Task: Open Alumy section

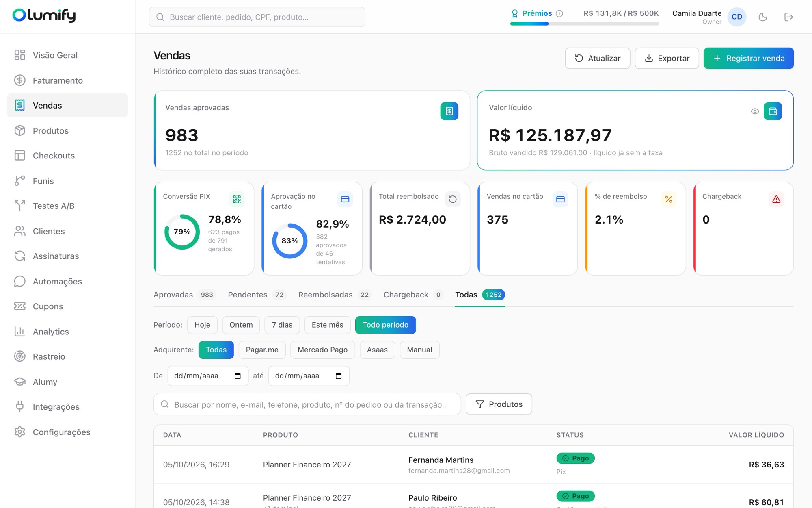Action: point(67,382)
